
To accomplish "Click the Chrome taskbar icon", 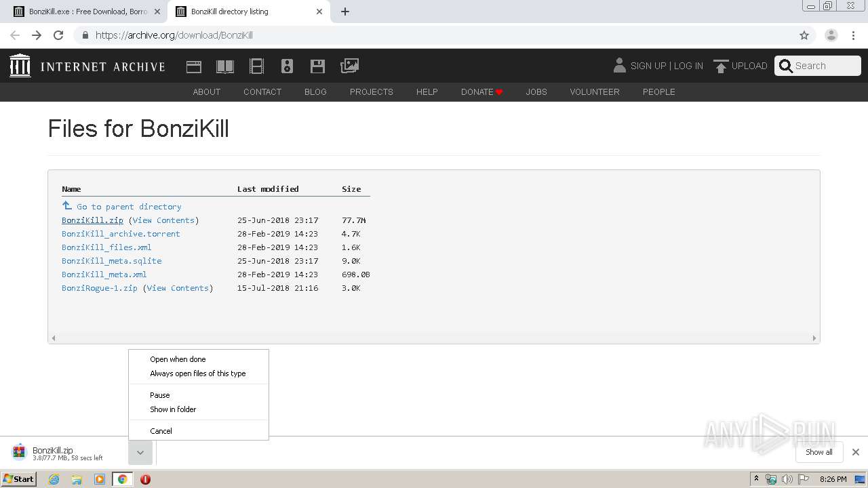I will 123,479.
